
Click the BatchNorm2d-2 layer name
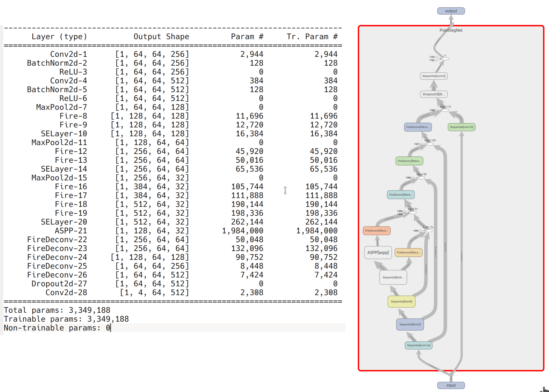point(57,63)
